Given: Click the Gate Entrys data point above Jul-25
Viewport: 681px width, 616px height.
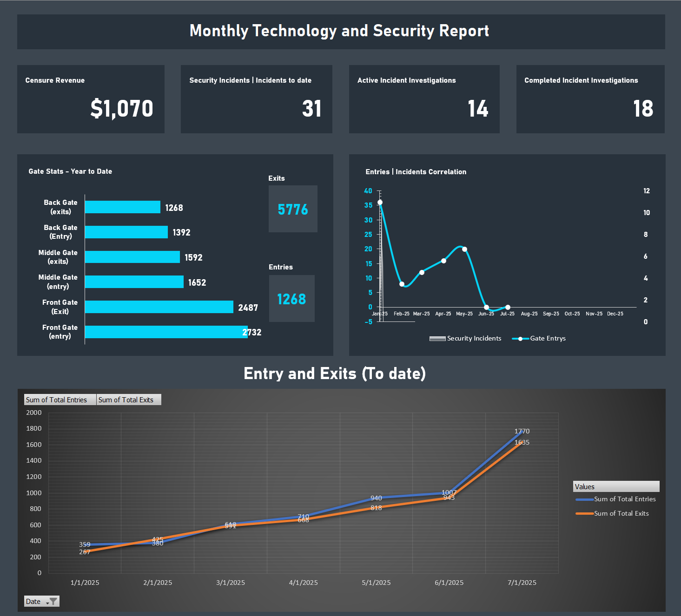Looking at the screenshot, I should (x=508, y=307).
